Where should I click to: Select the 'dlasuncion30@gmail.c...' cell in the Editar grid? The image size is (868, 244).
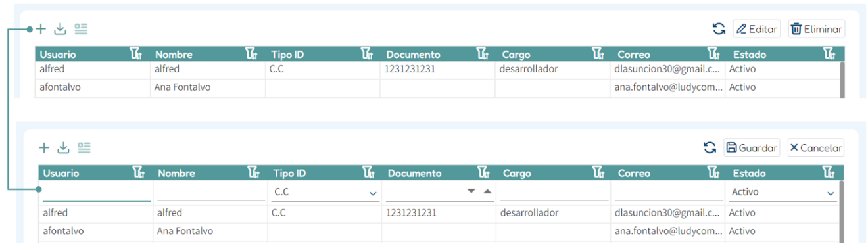[x=668, y=69]
